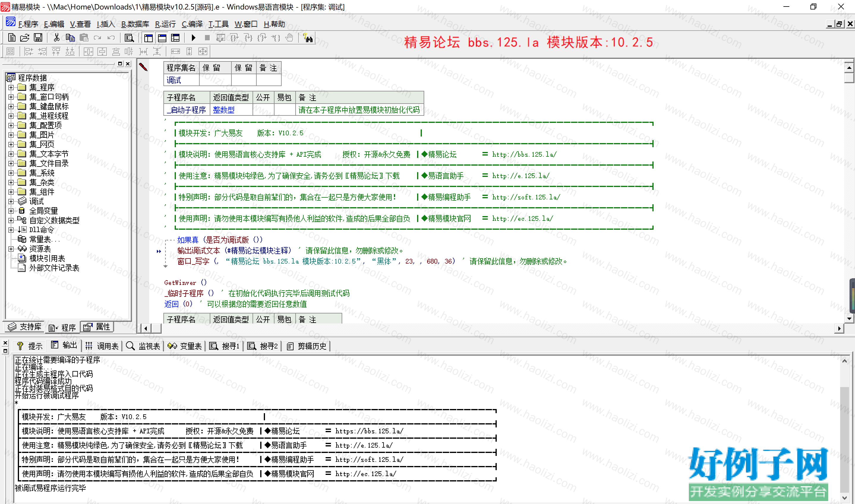Click the horizontal scroll-left arrow
The width and height of the screenshot is (855, 504).
(146, 328)
